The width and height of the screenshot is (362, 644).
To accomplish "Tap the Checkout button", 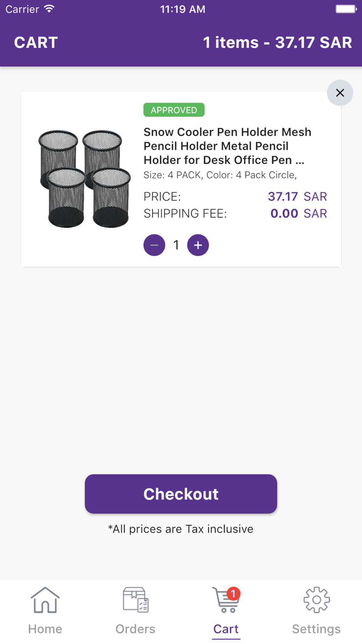I will point(181,494).
